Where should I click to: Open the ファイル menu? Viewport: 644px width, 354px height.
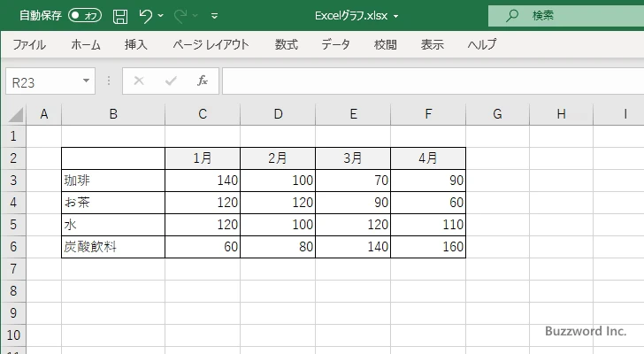point(29,44)
